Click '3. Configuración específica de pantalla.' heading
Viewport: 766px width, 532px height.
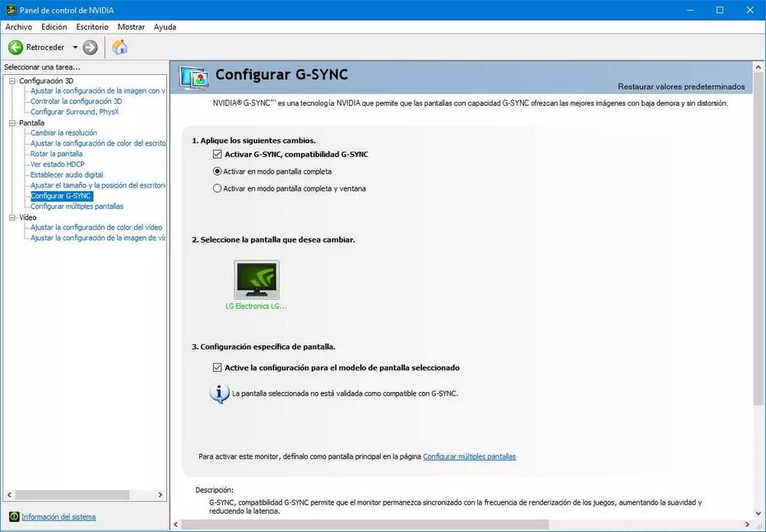[264, 347]
